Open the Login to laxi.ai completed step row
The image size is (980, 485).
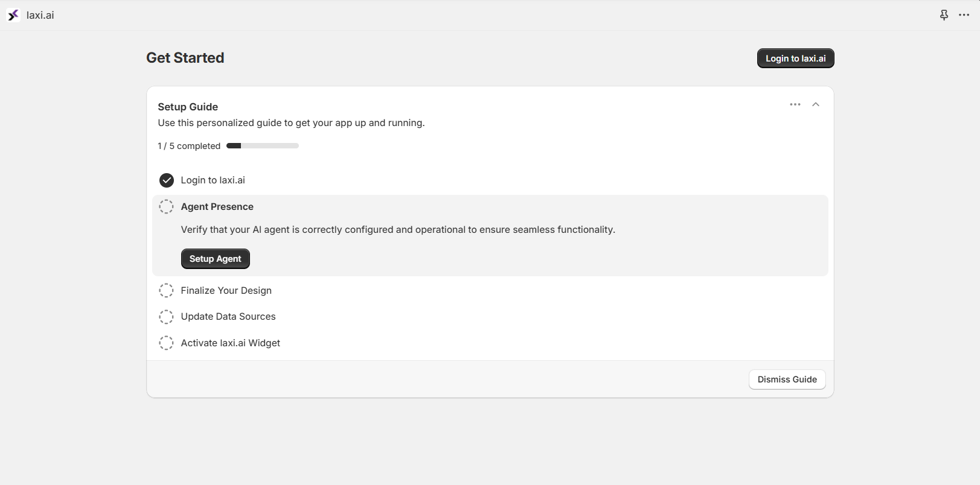[213, 180]
